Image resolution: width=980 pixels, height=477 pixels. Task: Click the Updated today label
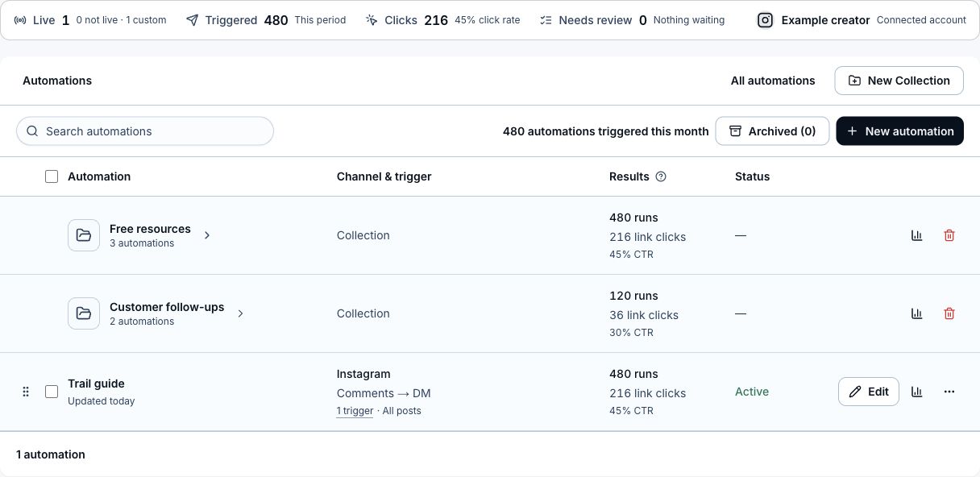(x=102, y=401)
